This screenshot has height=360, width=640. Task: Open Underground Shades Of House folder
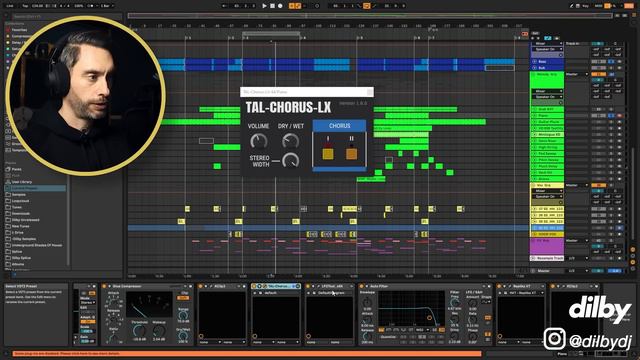37,245
